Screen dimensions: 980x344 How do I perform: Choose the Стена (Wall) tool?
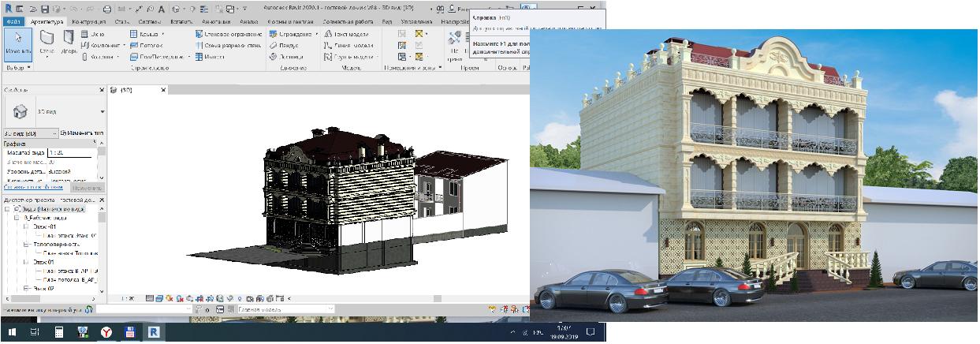(x=47, y=44)
